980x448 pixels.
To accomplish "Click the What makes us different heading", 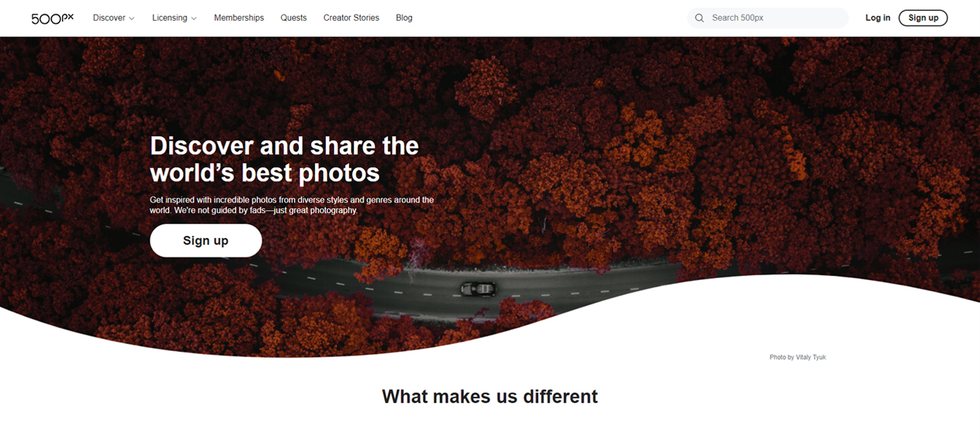I will (x=490, y=396).
